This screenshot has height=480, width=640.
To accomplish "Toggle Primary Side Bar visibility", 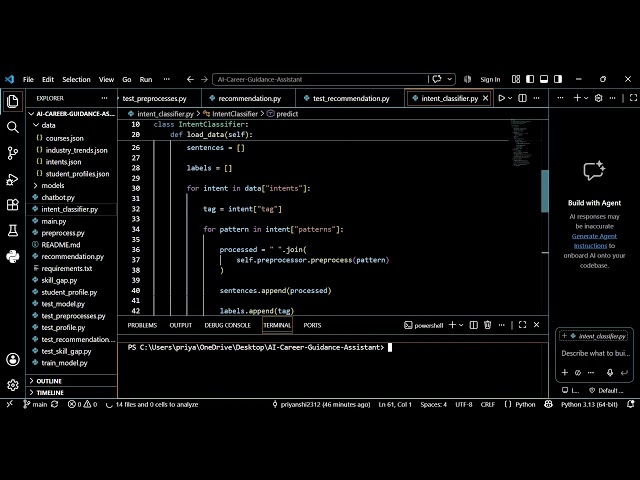I will 530,79.
